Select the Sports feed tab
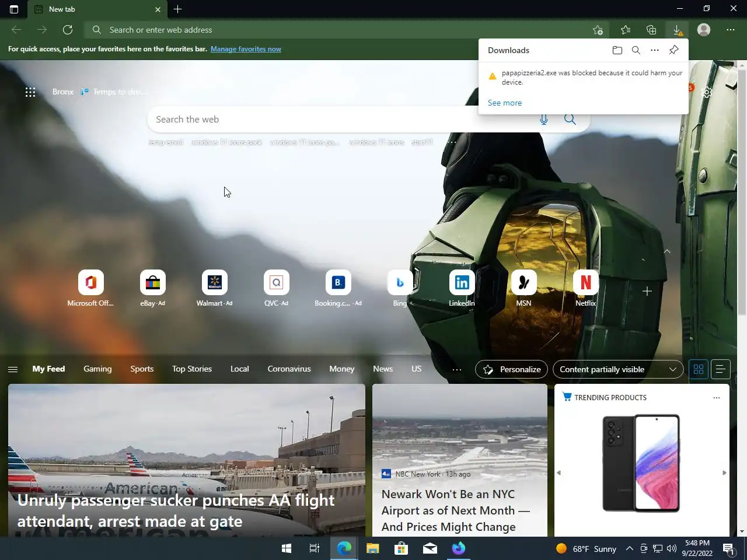The height and width of the screenshot is (560, 747). tap(142, 369)
